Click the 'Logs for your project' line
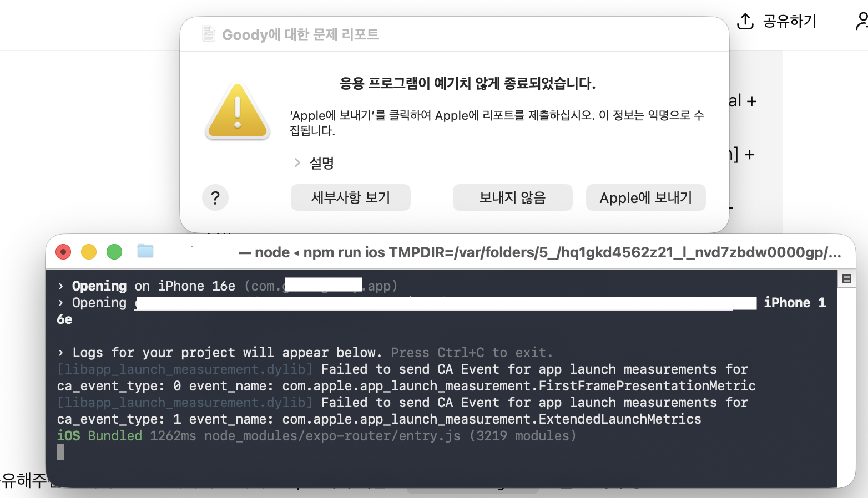Image resolution: width=868 pixels, height=498 pixels. (305, 353)
